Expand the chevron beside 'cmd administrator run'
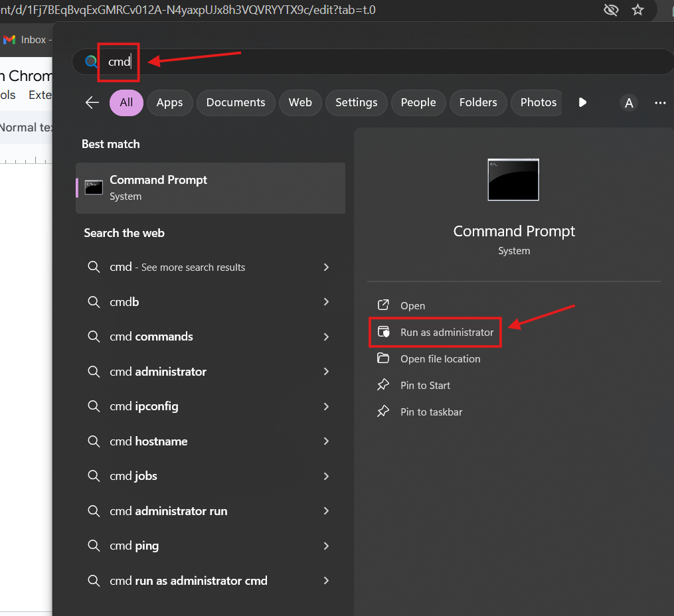This screenshot has width=674, height=616. [326, 510]
